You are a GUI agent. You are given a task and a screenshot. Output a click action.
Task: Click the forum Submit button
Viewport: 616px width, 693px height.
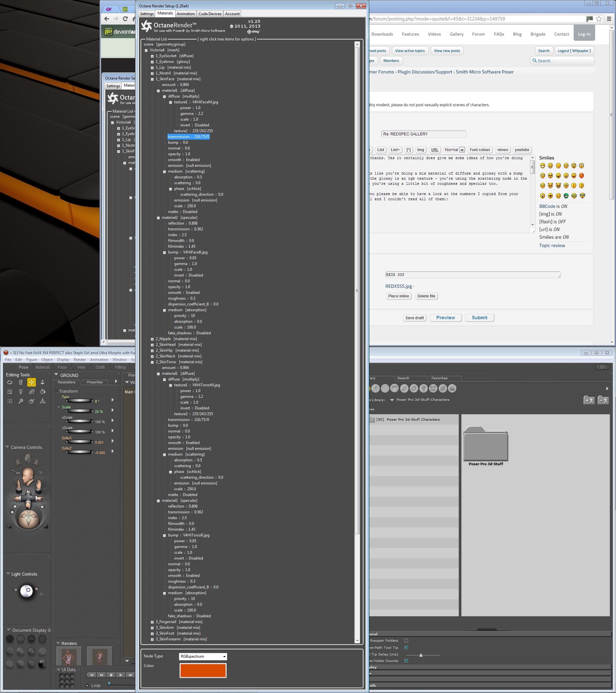click(479, 318)
